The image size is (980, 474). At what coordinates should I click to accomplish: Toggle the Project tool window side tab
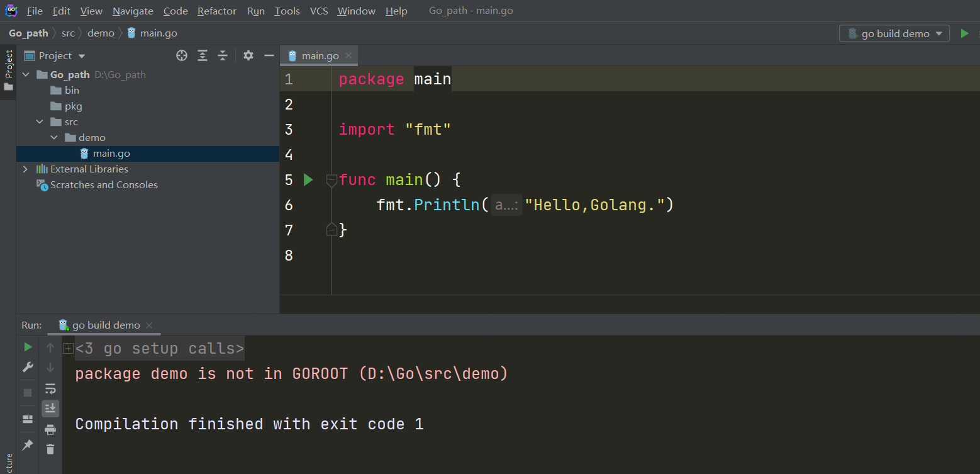coord(8,71)
